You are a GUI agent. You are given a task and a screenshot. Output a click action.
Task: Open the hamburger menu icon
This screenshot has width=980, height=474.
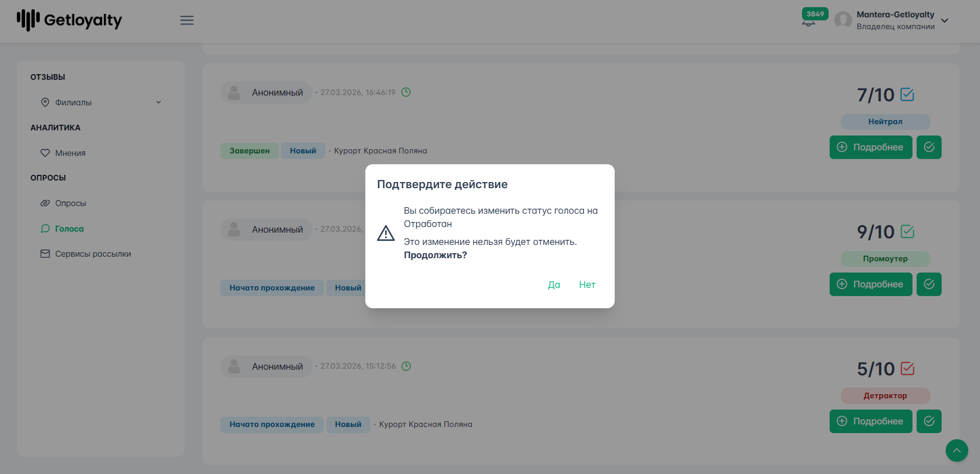[x=187, y=20]
